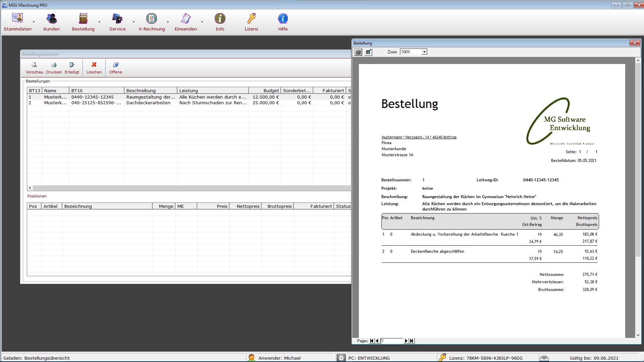Open the Stammdaten toolbar icon
This screenshot has height=362, width=644.
click(x=17, y=19)
